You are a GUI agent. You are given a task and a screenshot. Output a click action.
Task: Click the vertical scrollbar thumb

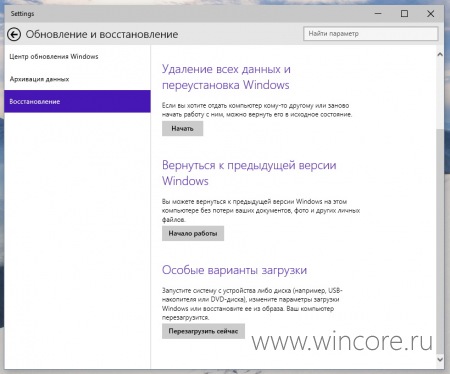pyautogui.click(x=440, y=242)
